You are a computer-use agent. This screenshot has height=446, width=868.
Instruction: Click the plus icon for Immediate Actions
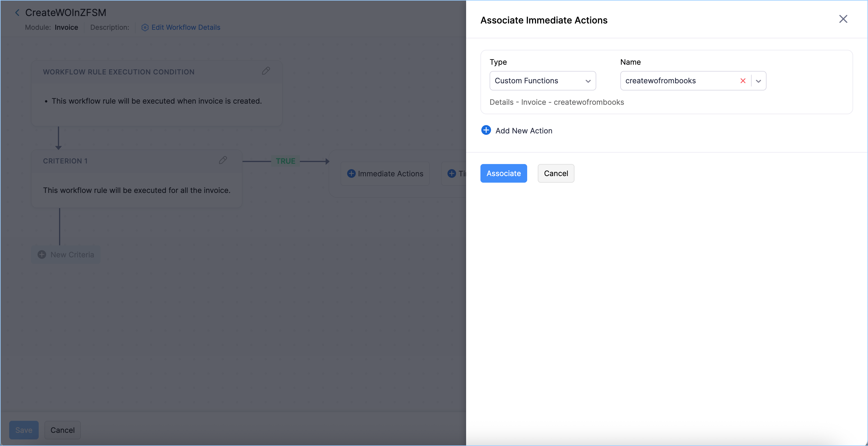[x=351, y=174]
